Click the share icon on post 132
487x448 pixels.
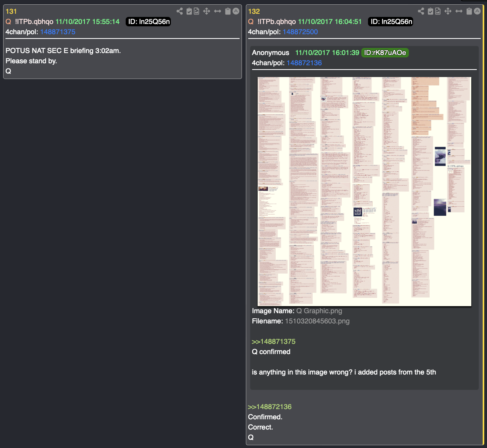[x=421, y=11]
